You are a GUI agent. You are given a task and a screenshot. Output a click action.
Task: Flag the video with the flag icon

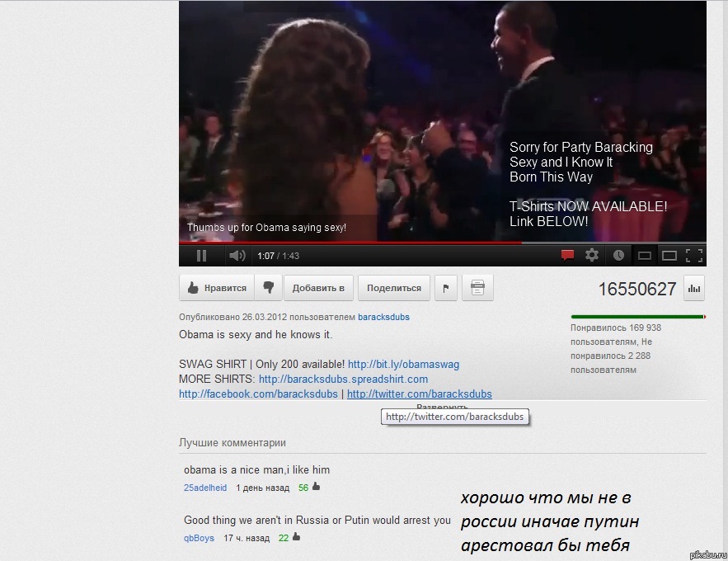pyautogui.click(x=446, y=288)
